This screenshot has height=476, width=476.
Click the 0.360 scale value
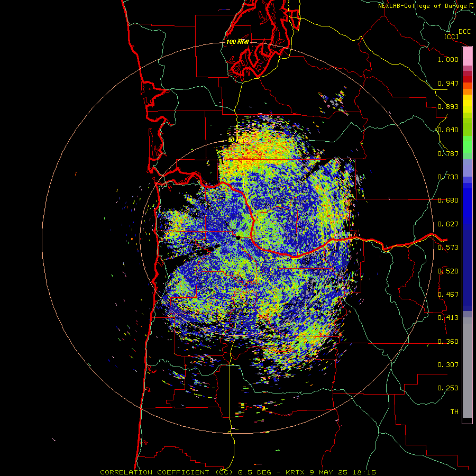448,342
